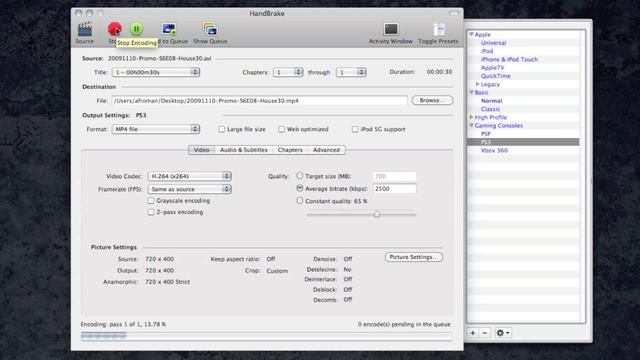Enable Large file size checkbox
Screen dimensions: 640x360
222,129
